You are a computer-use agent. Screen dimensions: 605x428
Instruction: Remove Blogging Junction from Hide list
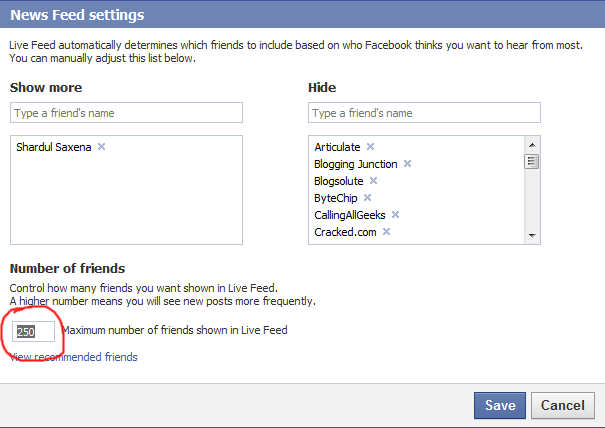tap(407, 164)
